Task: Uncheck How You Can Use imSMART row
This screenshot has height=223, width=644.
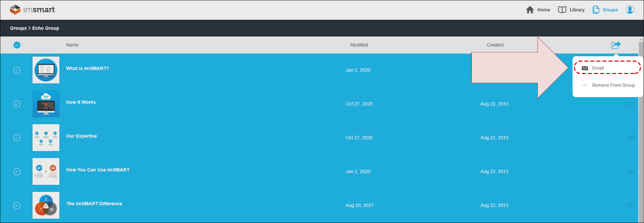Action: pos(17,171)
